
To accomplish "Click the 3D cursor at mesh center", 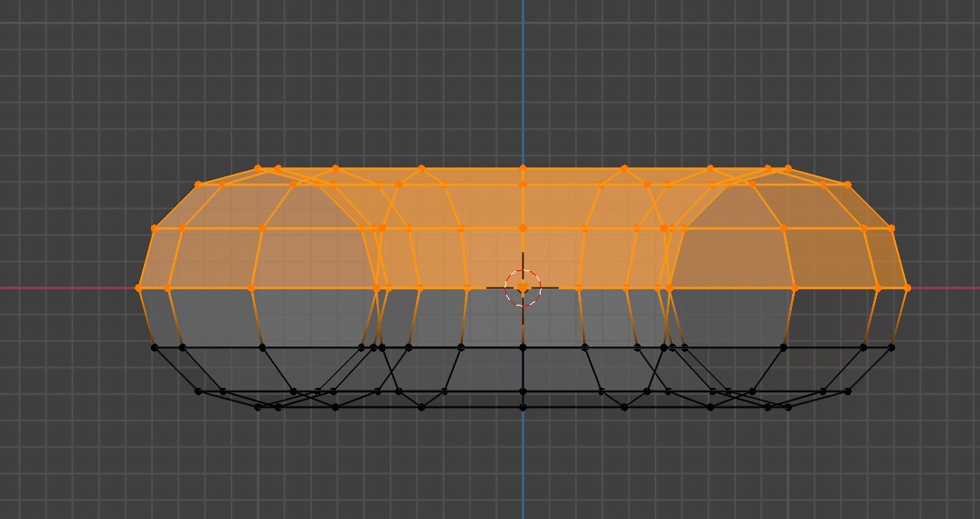I will pos(523,288).
